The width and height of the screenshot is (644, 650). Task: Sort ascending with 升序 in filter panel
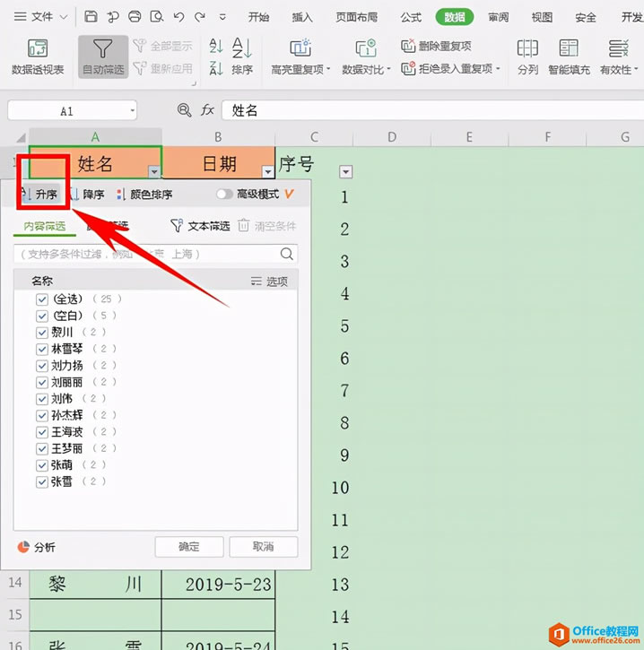(39, 194)
